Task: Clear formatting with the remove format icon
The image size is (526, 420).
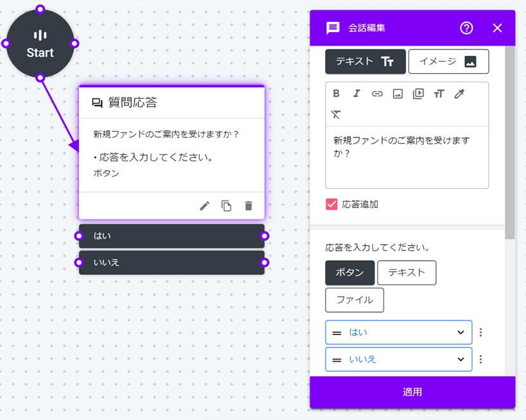Action: [336, 115]
